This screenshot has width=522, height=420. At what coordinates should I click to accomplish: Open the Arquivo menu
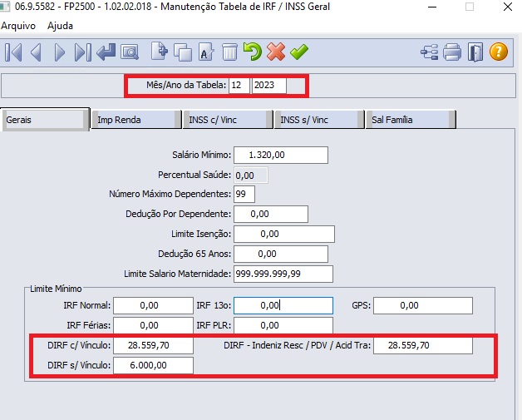(x=18, y=25)
